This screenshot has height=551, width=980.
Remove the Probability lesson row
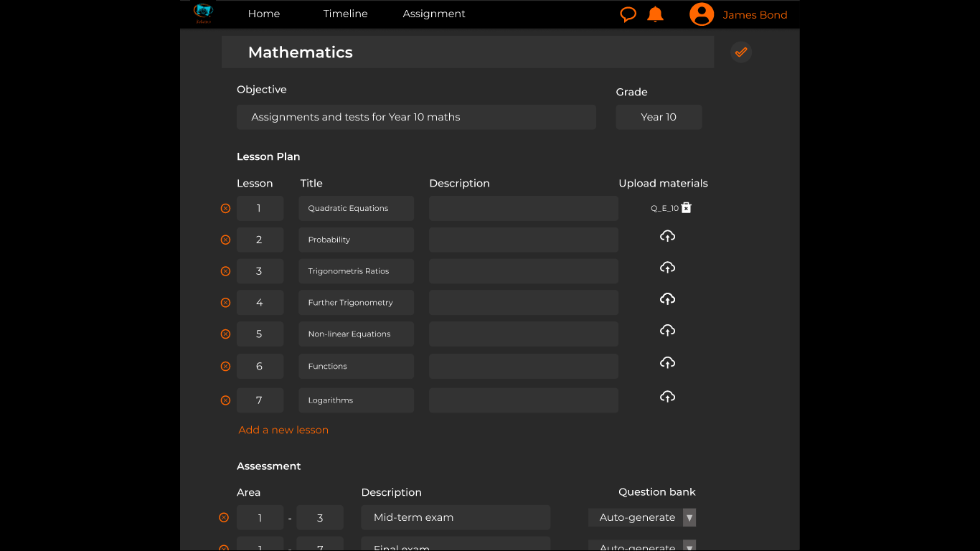[225, 240]
